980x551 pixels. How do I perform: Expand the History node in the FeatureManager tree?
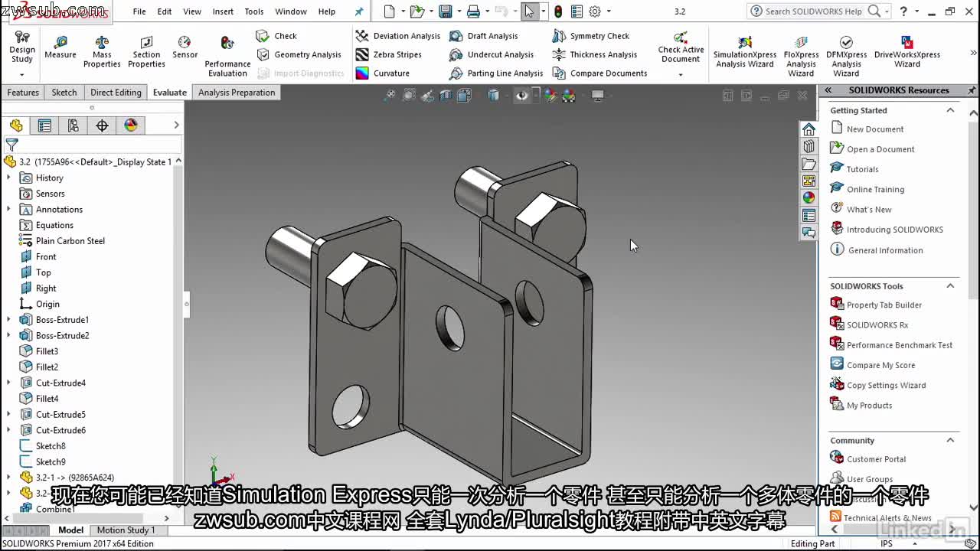pyautogui.click(x=10, y=178)
